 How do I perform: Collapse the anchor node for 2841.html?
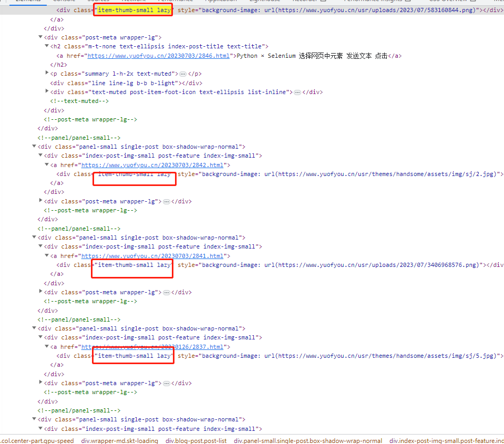tap(47, 256)
